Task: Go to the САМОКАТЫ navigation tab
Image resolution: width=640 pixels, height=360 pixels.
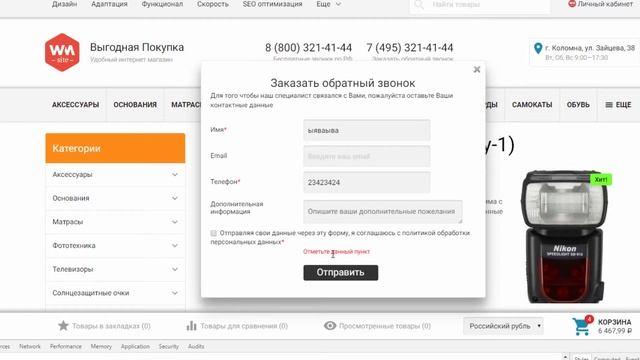Action: pyautogui.click(x=532, y=105)
